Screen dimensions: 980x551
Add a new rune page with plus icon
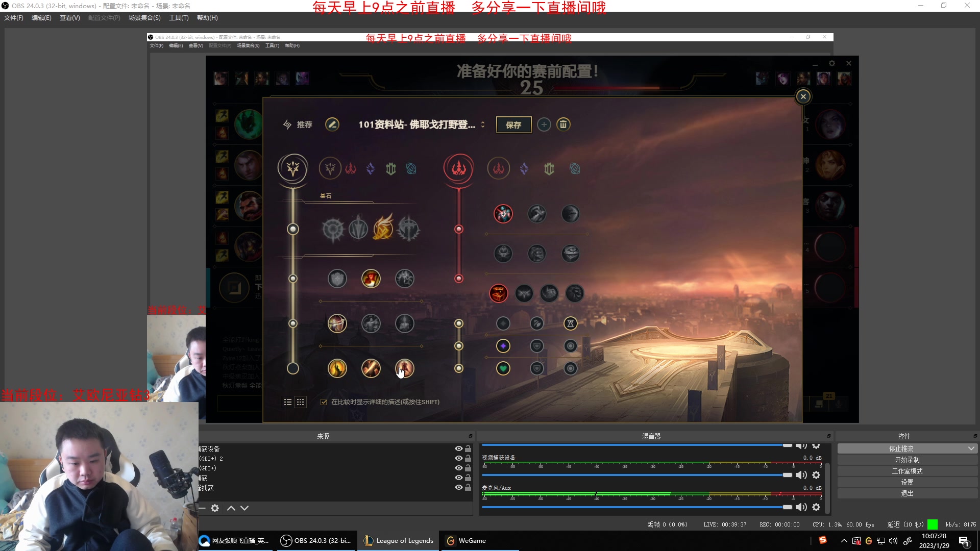544,124
